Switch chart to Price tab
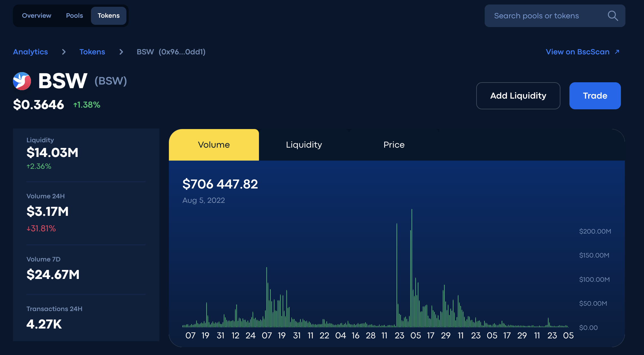 pos(394,145)
